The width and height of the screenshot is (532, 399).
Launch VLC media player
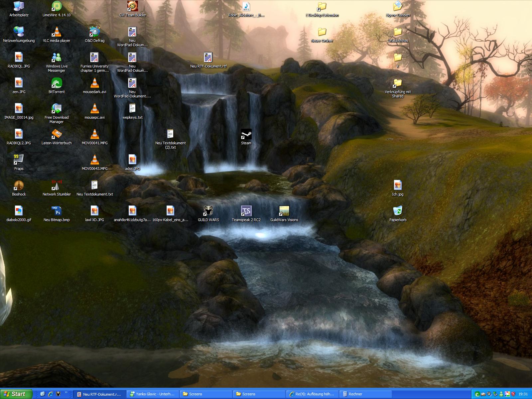57,32
